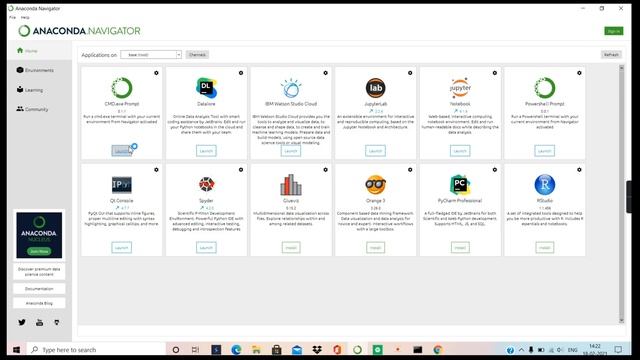
Task: Install Glueviz
Action: [291, 248]
